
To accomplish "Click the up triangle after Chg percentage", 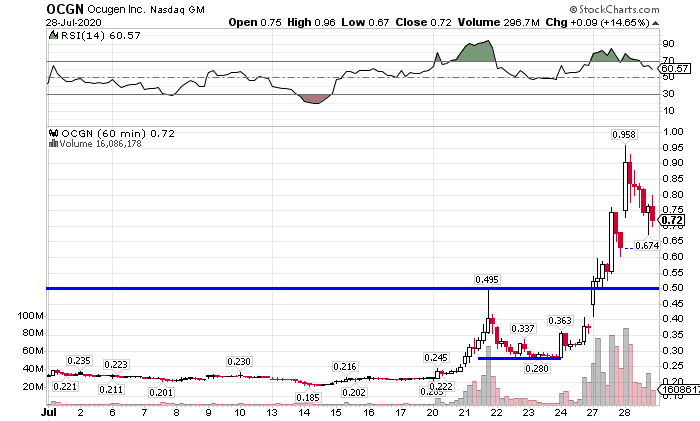I will [655, 23].
